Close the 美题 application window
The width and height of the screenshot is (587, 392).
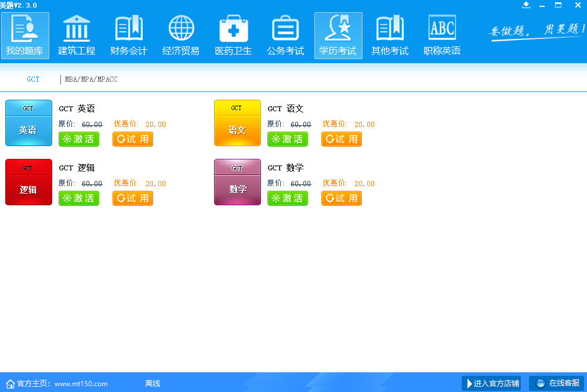(578, 5)
